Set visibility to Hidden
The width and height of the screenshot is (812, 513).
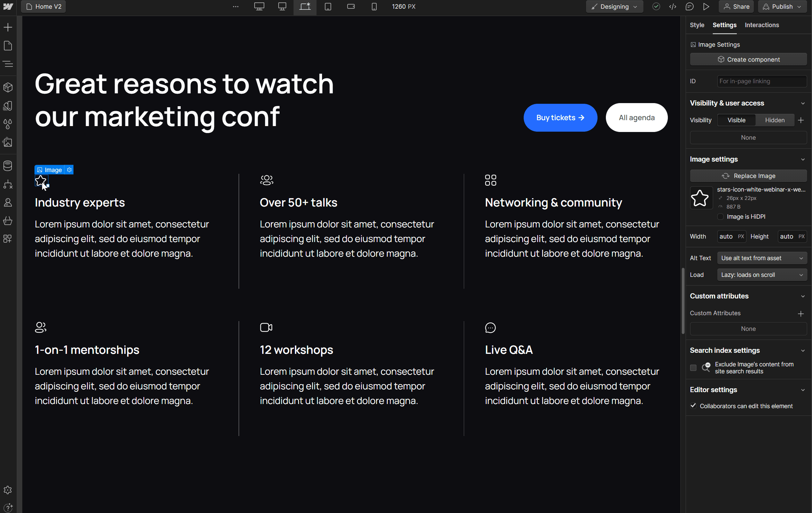775,120
